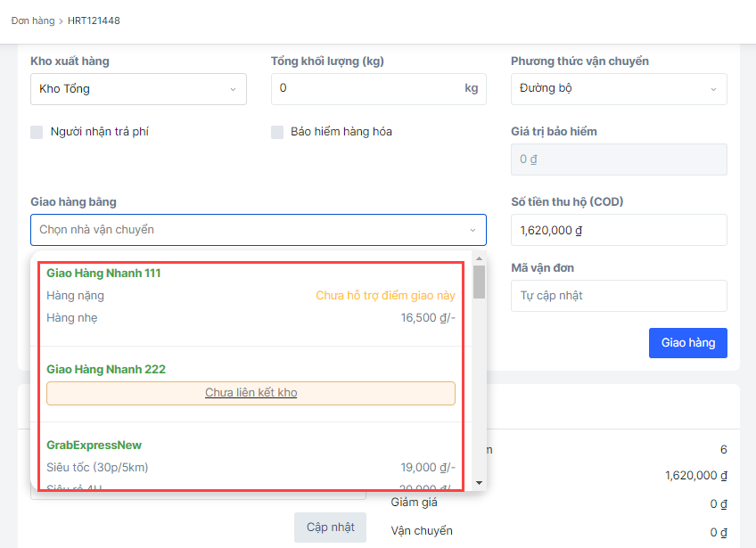Select Hàng nhẹ option of Giao Hàng Nhanh 111
Screen dimensions: 756x548
[251, 318]
